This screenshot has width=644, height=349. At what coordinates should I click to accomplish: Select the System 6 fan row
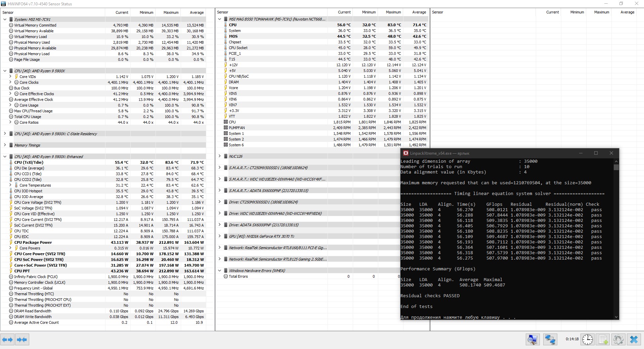[322, 145]
